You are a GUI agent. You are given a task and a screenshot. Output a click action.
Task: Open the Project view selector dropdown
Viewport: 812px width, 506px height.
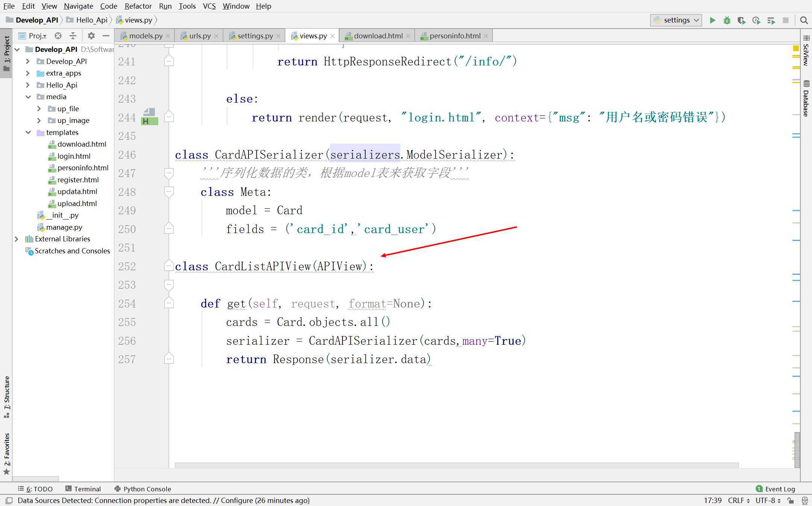33,36
